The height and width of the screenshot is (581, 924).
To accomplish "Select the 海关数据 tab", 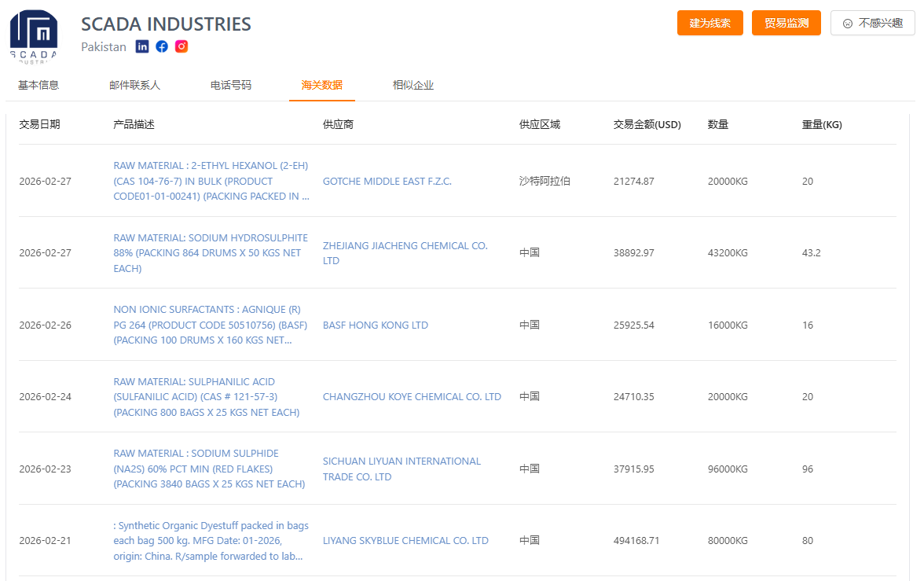I will pyautogui.click(x=322, y=85).
